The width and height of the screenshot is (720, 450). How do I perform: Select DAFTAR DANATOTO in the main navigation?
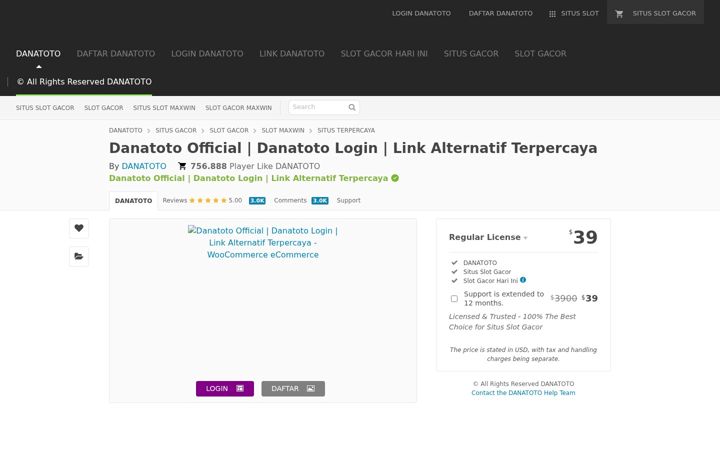tap(116, 54)
